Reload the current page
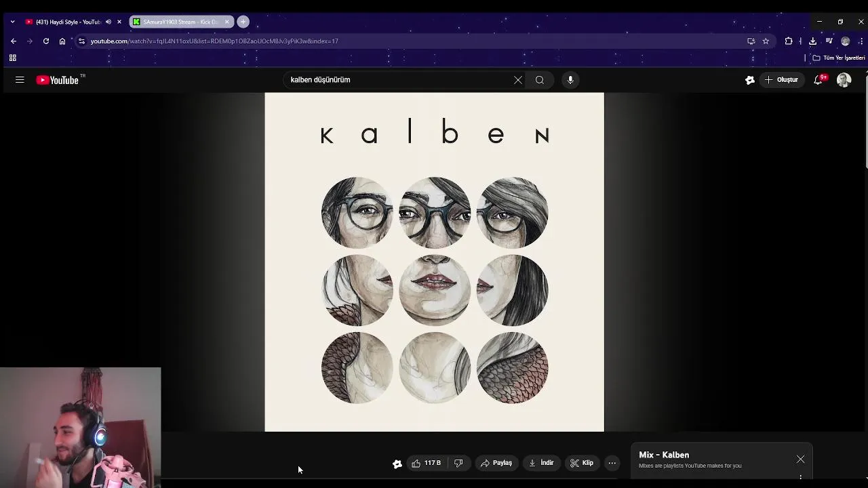 coord(46,41)
